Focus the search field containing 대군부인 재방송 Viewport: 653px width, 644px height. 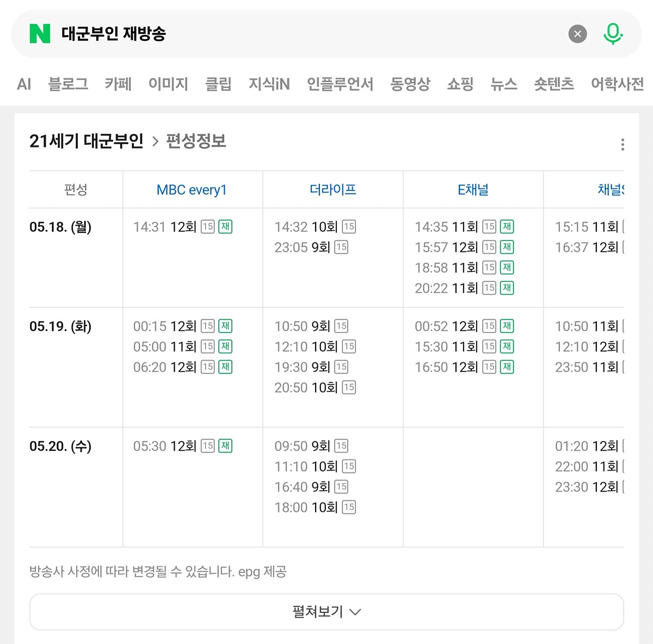point(310,34)
